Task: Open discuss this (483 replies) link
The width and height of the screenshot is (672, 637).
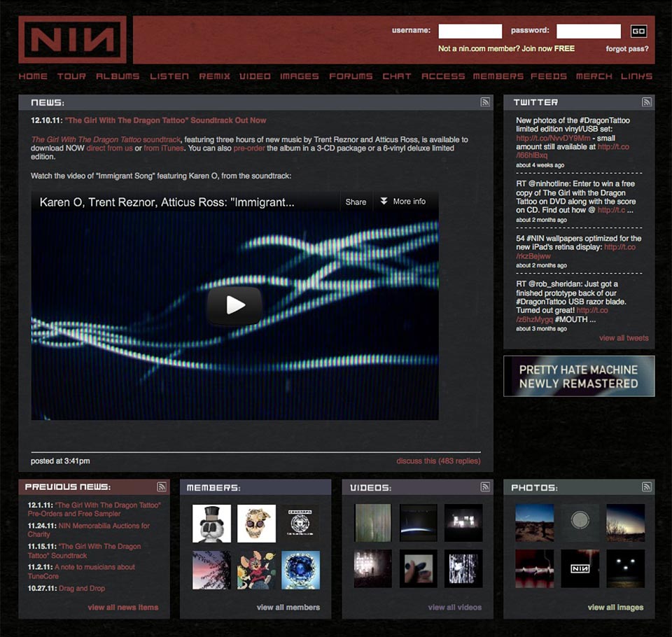Action: [438, 461]
